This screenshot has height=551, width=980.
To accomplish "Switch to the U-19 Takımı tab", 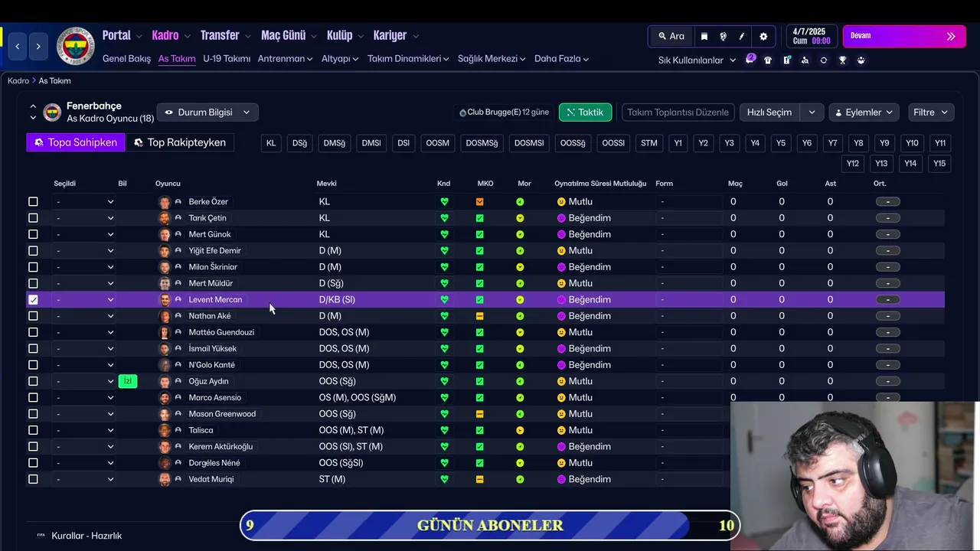I will (x=227, y=59).
